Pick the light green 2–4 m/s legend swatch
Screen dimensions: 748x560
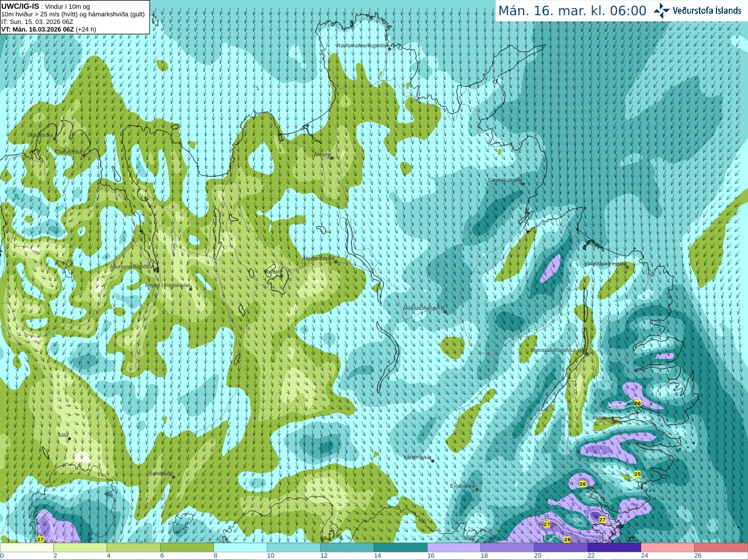[80, 548]
